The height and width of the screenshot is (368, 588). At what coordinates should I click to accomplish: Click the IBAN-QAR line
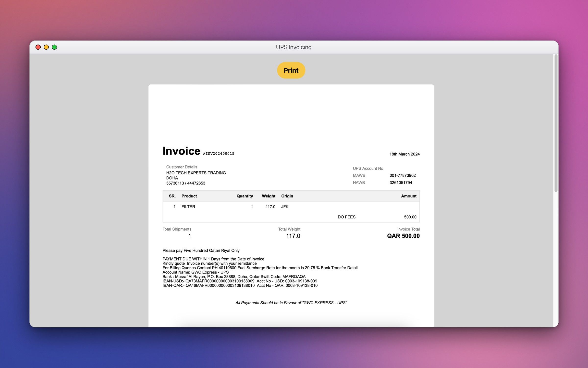coord(240,285)
